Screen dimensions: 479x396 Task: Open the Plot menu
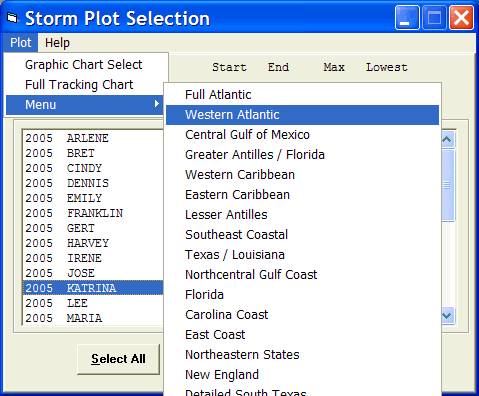click(x=21, y=43)
